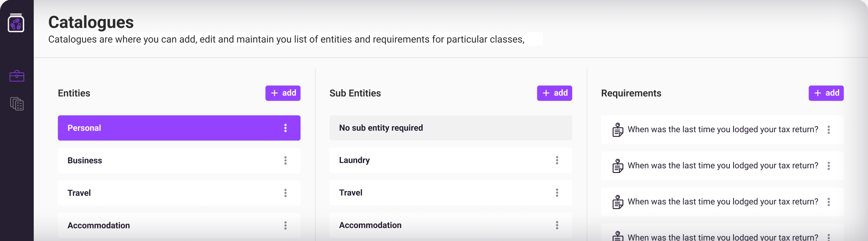Open kebab menu on Travel sub entity
This screenshot has height=241, width=868.
[557, 193]
